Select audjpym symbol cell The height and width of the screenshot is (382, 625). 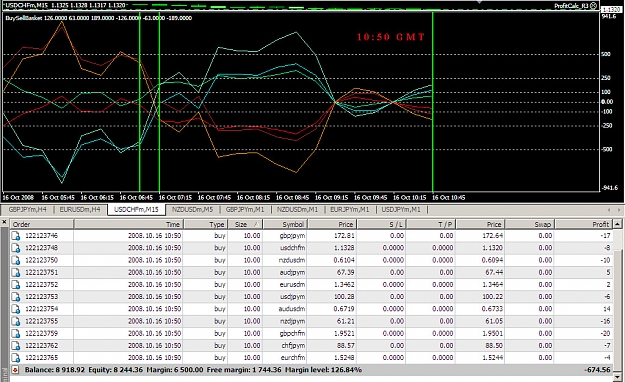click(292, 272)
